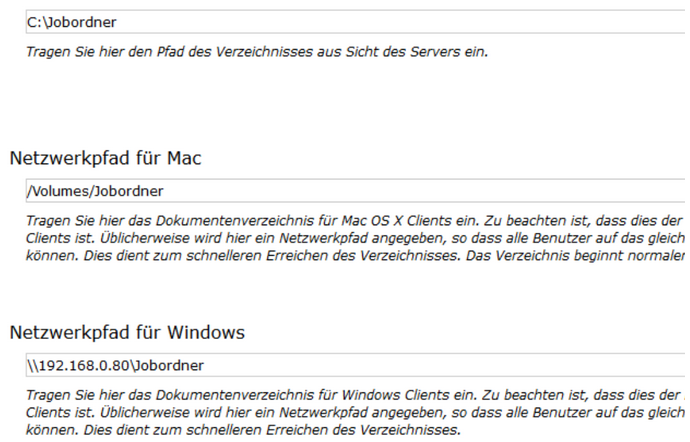Click the server directory hint text
Screen dimensions: 690x442
[257, 50]
